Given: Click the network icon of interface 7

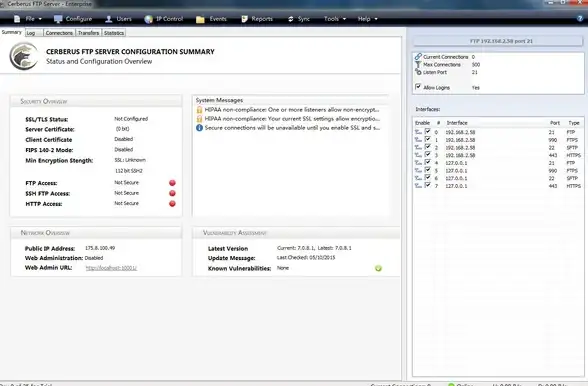Looking at the screenshot, I should 418,186.
